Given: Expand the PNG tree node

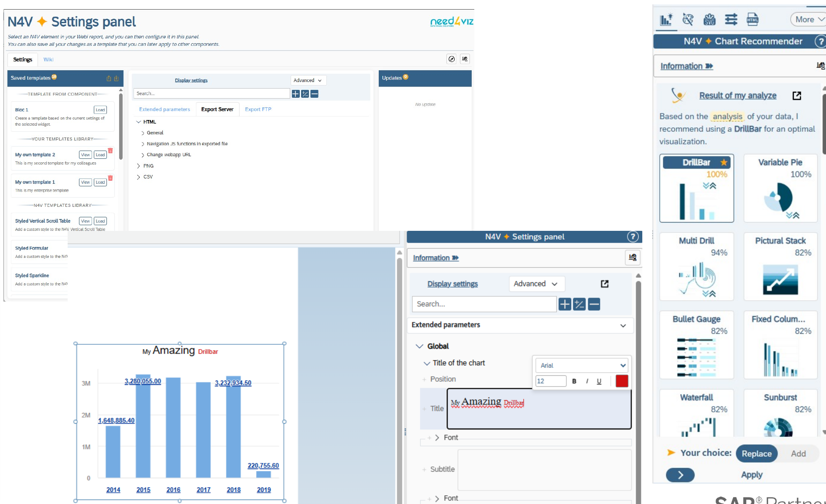Looking at the screenshot, I should click(139, 166).
